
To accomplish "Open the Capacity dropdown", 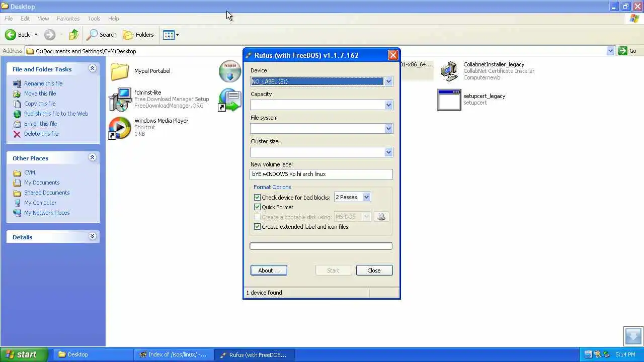I will pos(388,105).
